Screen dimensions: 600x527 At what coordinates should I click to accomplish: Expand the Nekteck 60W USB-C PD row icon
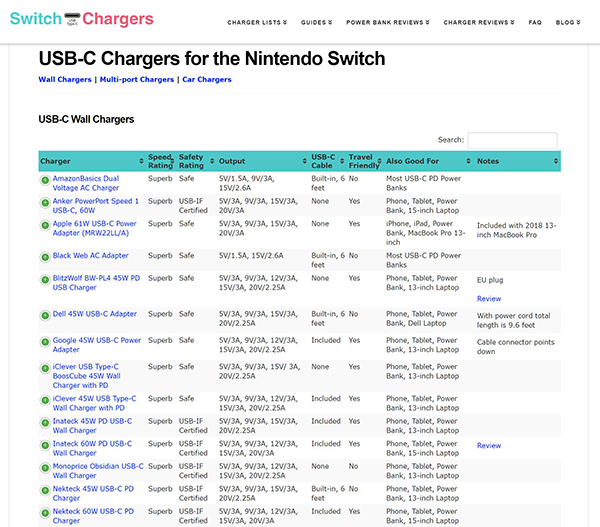45,512
